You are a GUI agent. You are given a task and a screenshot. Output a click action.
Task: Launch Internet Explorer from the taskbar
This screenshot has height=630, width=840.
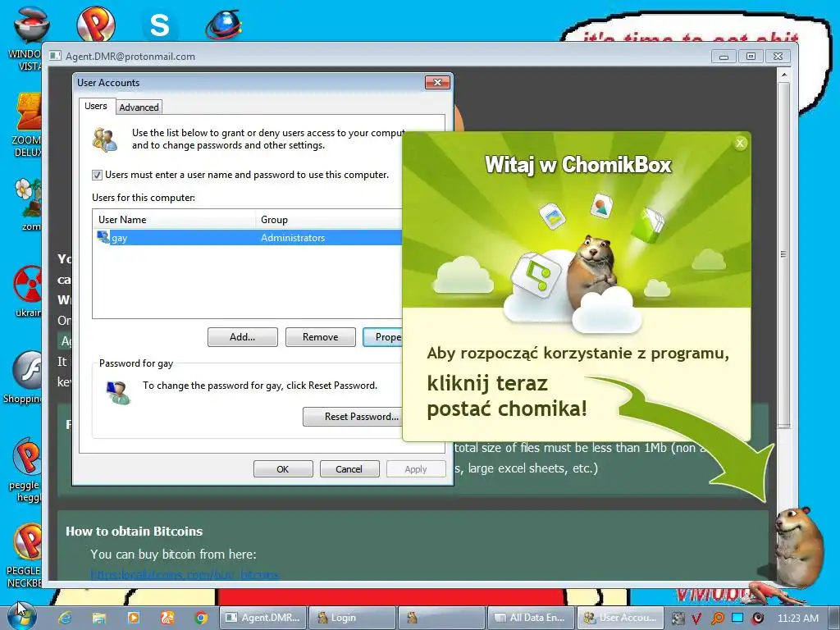click(x=65, y=618)
